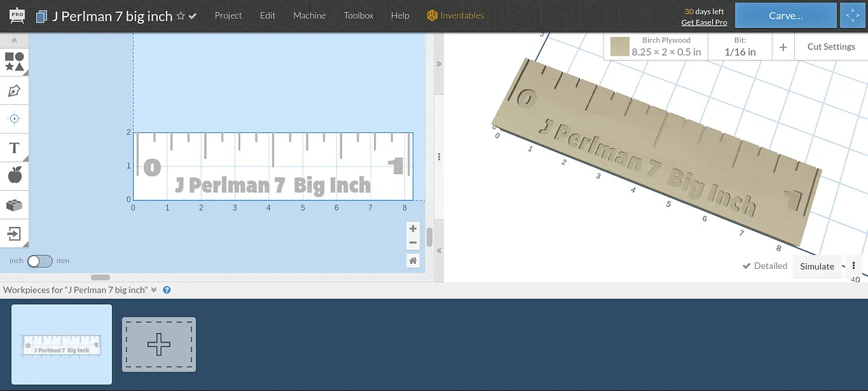Image resolution: width=868 pixels, height=391 pixels.
Task: Expand the Workpieces panel chevron
Action: click(x=154, y=290)
